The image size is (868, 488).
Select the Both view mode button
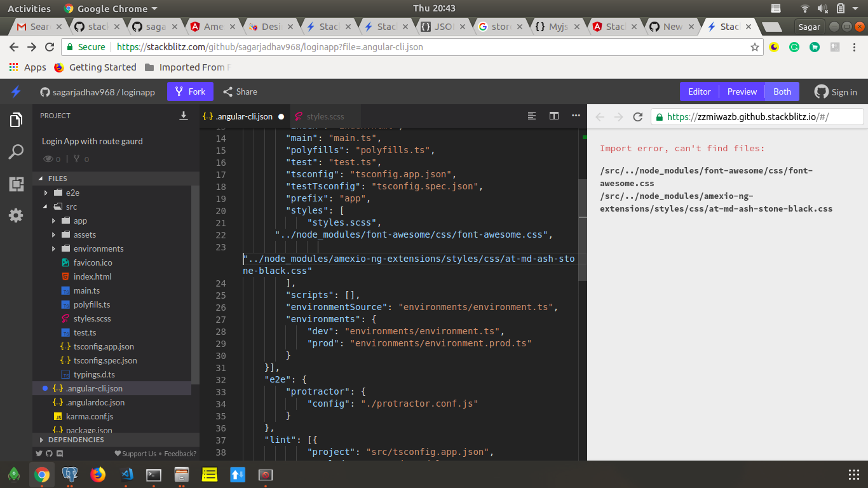point(782,91)
